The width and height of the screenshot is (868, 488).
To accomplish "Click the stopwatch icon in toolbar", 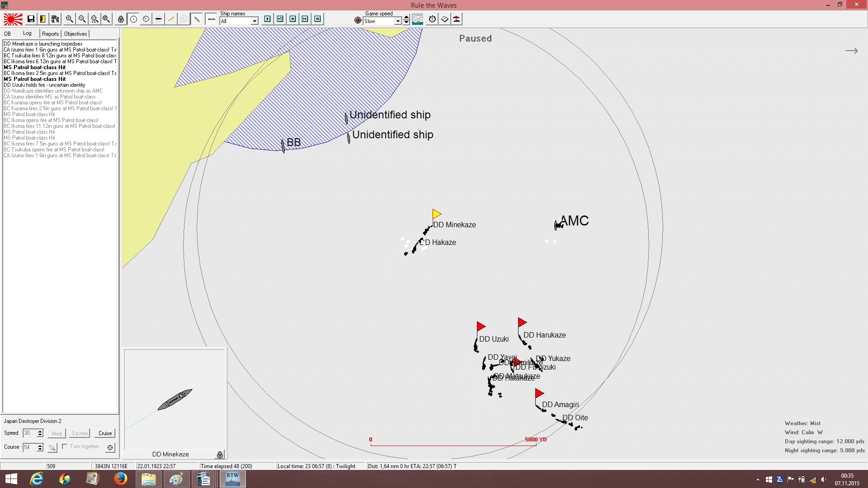I will 433,19.
